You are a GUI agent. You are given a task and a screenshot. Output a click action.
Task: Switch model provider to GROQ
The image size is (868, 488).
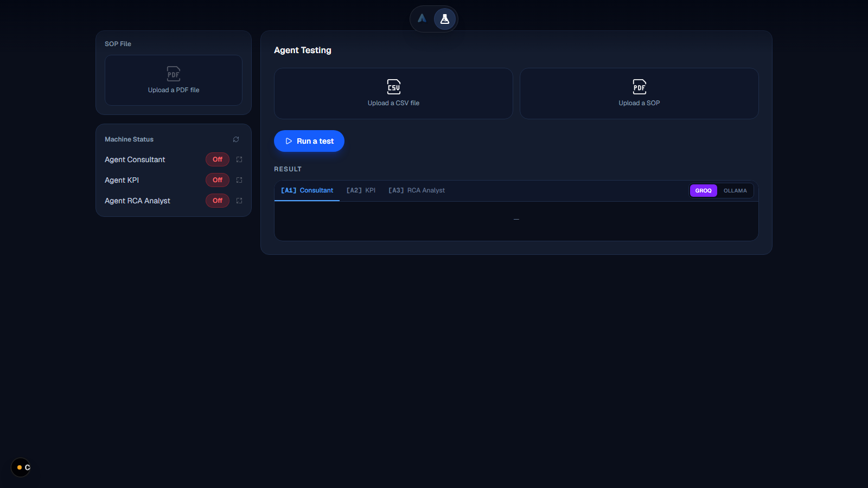[704, 191]
